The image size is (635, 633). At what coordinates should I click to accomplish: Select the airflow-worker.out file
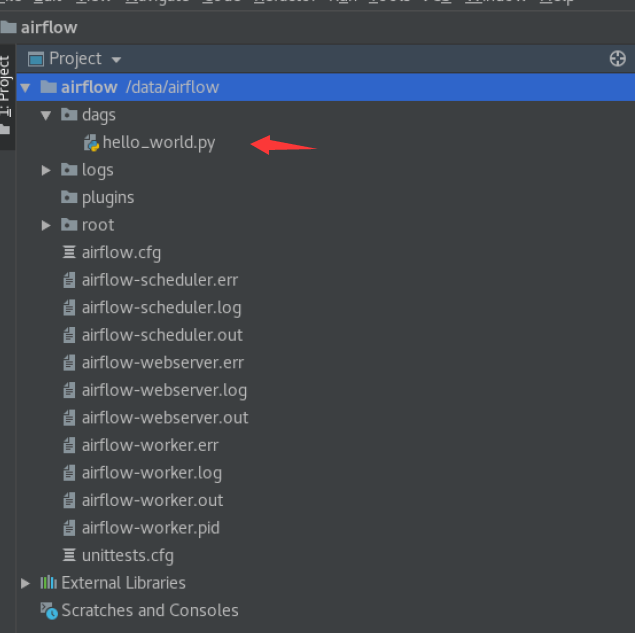[x=152, y=500]
